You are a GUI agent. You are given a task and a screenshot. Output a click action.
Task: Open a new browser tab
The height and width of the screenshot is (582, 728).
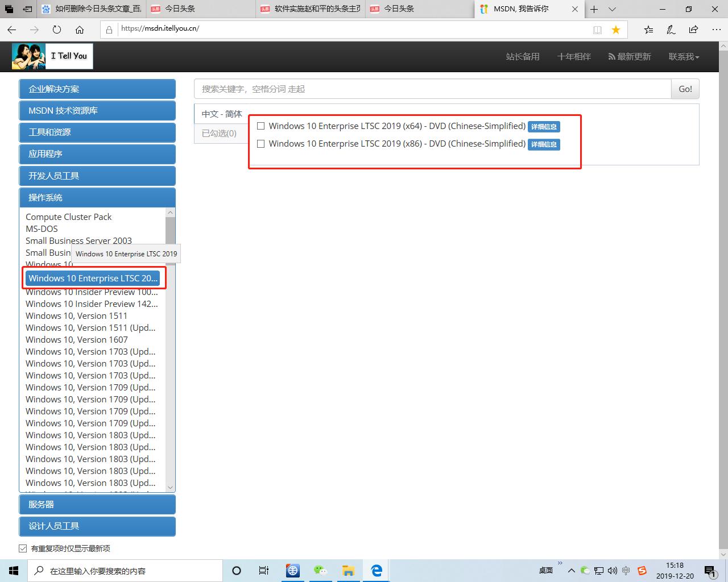pos(594,9)
